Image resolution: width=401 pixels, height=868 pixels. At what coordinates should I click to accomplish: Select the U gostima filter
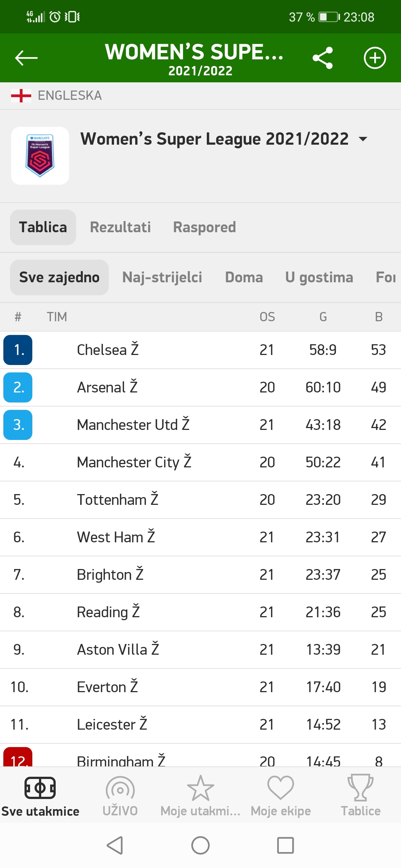[319, 277]
